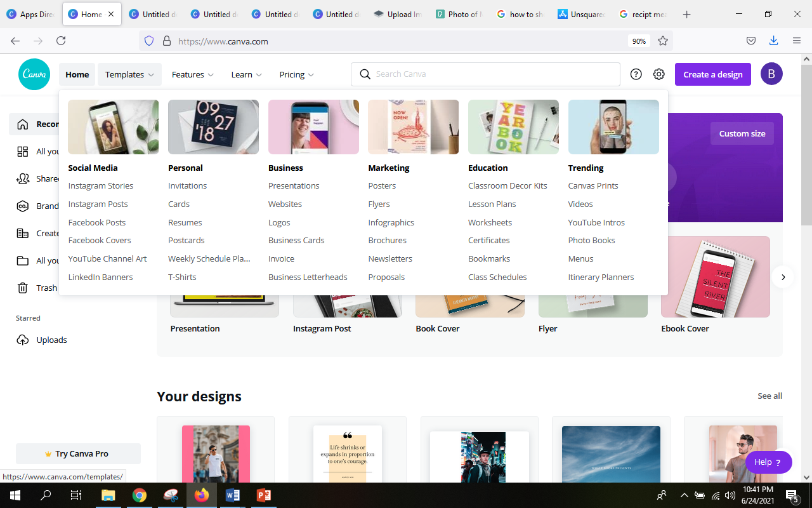Click Create a design button

pos(713,74)
